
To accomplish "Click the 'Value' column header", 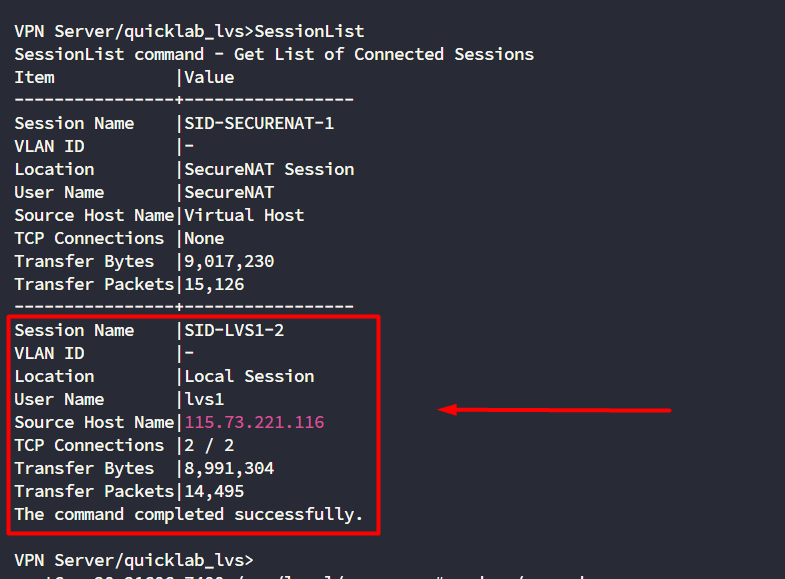I will [209, 77].
